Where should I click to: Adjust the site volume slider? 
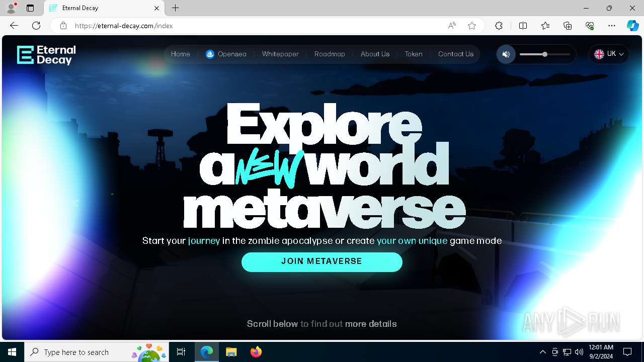(x=545, y=54)
